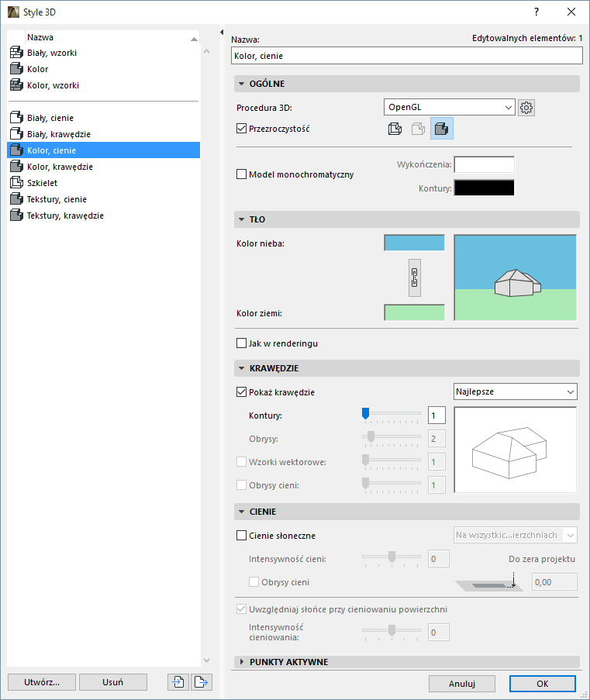Collapse the OGÓLNE section

coord(242,84)
